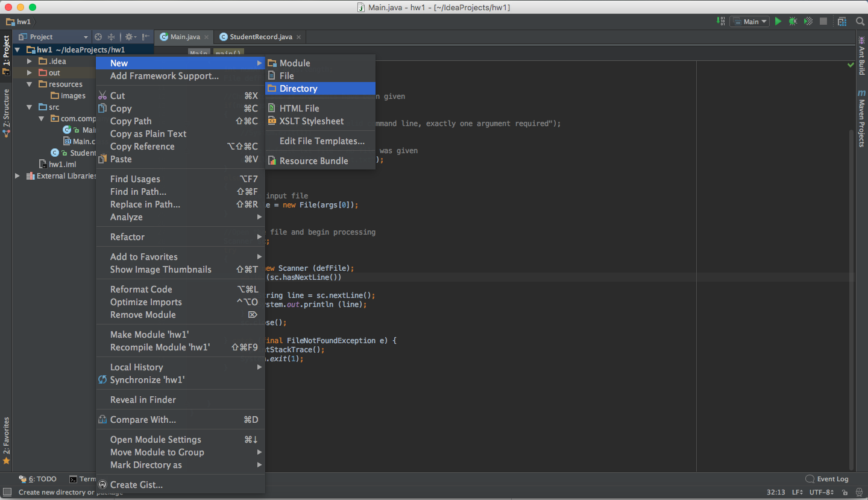Select Edit File Templates...
This screenshot has height=500, width=868.
click(x=320, y=141)
